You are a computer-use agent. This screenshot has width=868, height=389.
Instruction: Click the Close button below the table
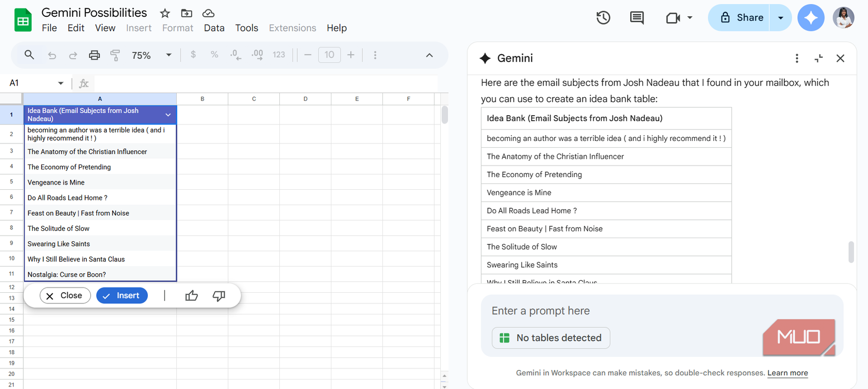click(x=65, y=295)
